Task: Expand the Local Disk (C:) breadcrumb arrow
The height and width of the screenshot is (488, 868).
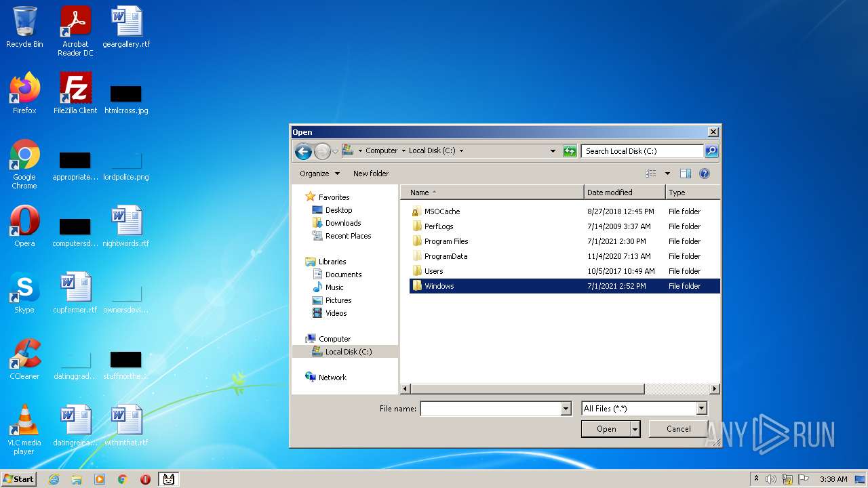Action: tap(462, 151)
